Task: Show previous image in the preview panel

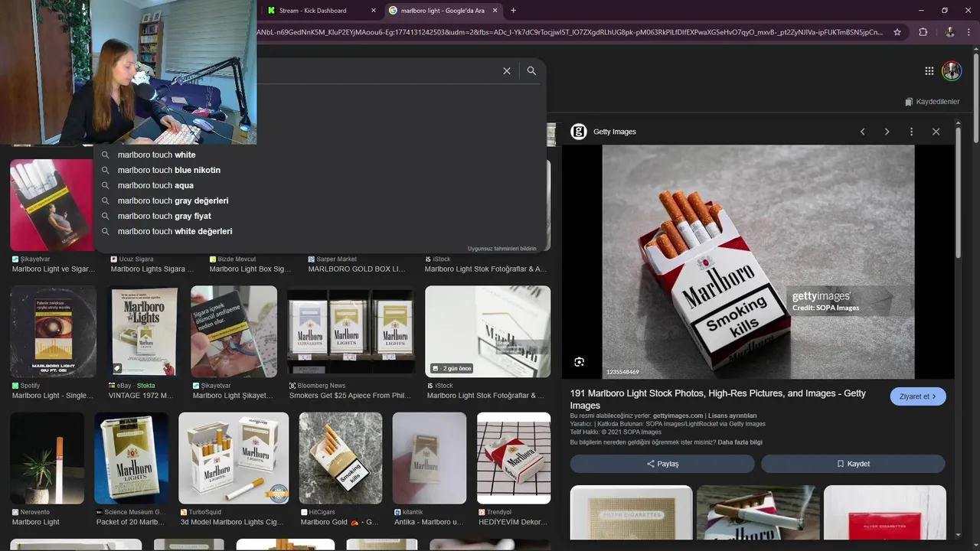Action: pyautogui.click(x=862, y=132)
